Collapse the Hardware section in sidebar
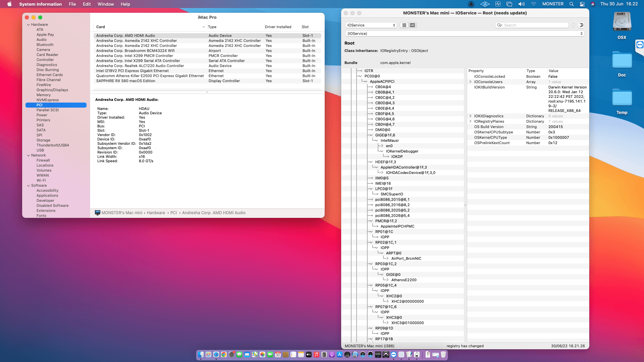 [x=29, y=25]
